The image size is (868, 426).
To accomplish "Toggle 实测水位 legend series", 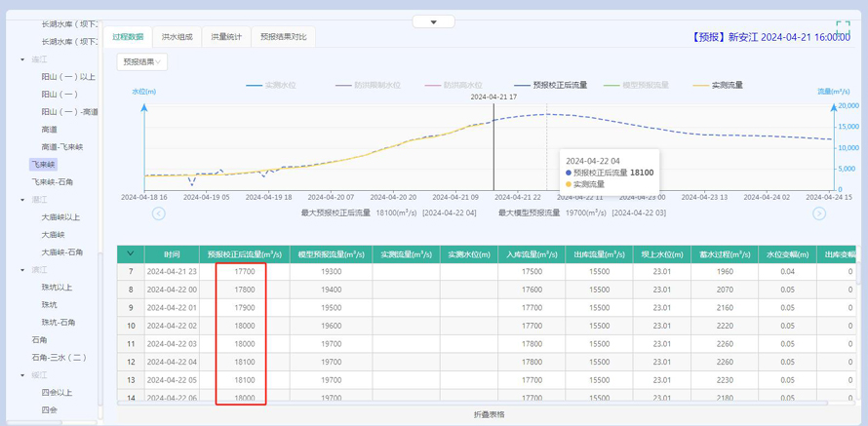I will coord(270,86).
